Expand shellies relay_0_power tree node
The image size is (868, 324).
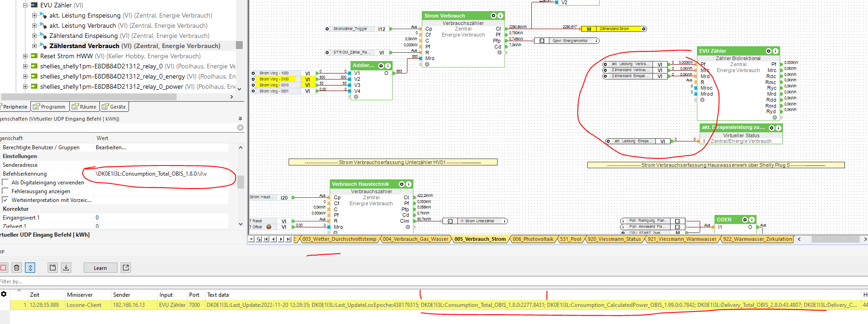click(25, 86)
